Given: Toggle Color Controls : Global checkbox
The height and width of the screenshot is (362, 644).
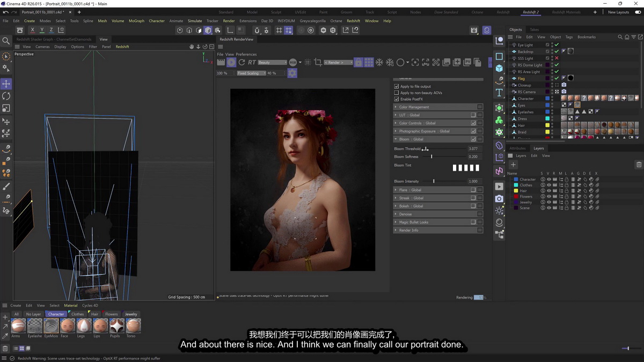Looking at the screenshot, I should pos(473,123).
